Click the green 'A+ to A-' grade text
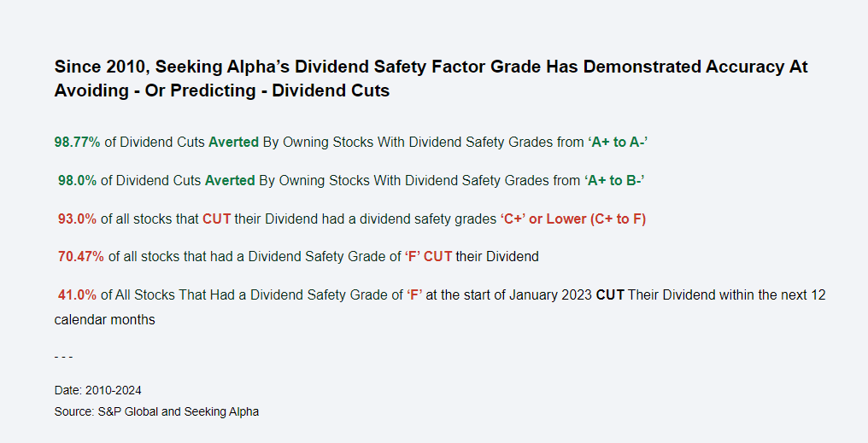The width and height of the screenshot is (868, 443). coord(617,143)
